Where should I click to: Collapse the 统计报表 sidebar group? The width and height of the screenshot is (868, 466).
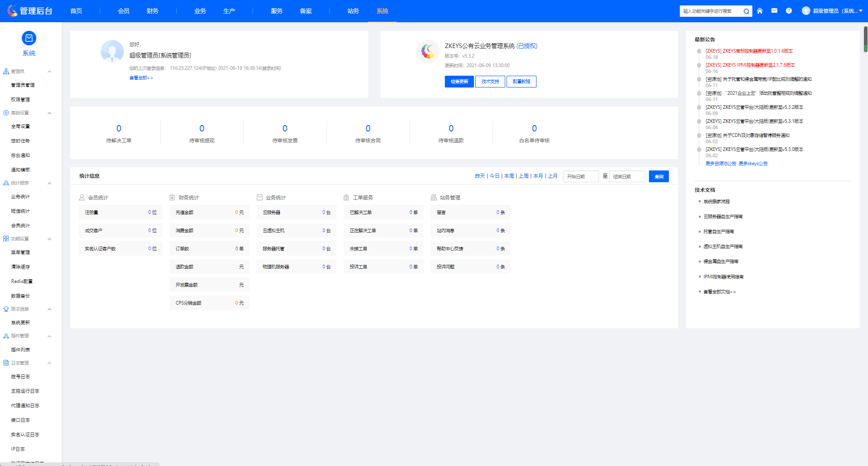coord(49,183)
